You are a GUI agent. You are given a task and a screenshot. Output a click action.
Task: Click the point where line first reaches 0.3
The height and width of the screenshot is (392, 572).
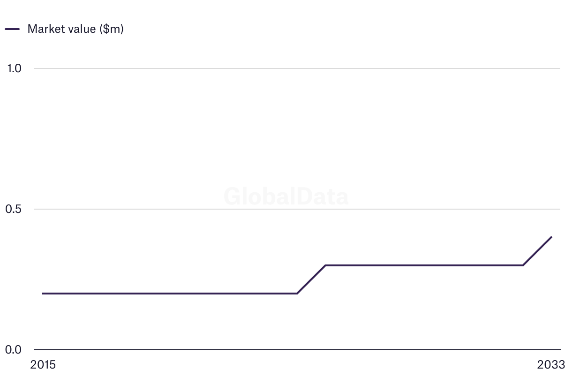(325, 265)
